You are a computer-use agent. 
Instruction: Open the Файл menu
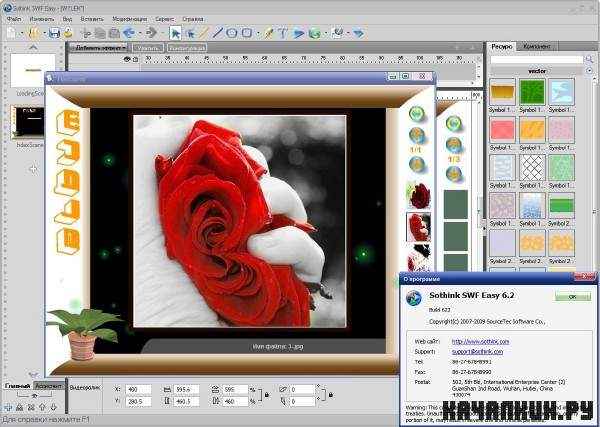pos(13,19)
